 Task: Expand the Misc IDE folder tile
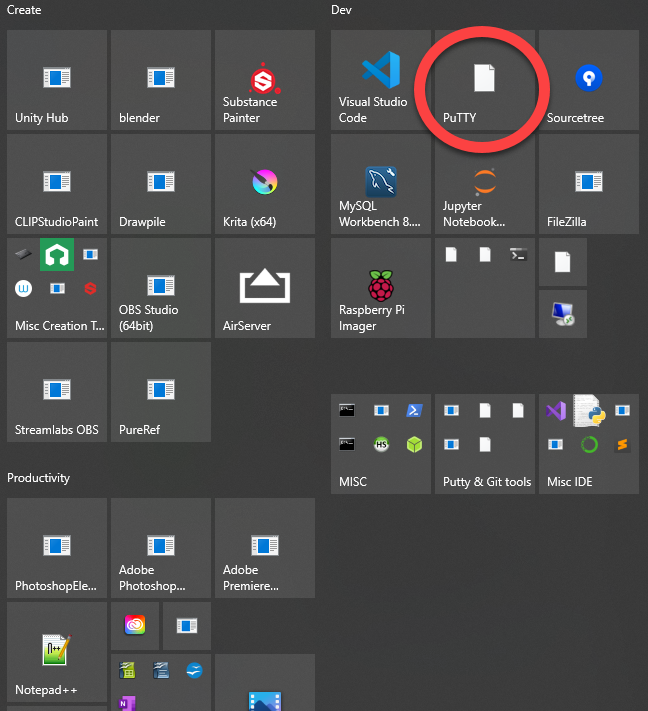pyautogui.click(x=589, y=444)
